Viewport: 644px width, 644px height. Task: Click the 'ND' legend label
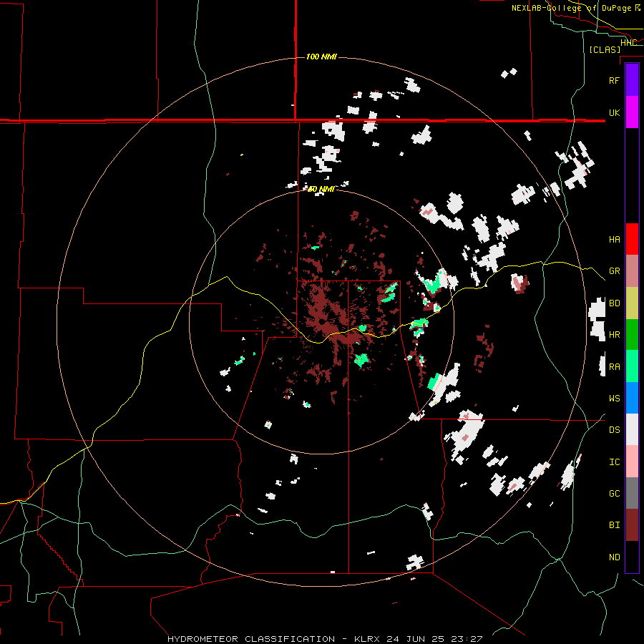(614, 557)
